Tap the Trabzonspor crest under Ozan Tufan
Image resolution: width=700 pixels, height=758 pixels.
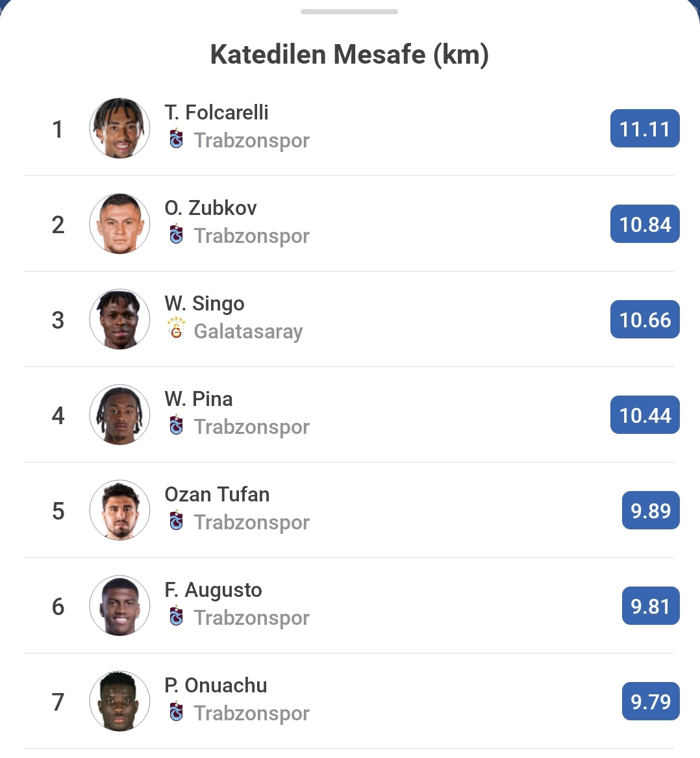click(x=177, y=521)
